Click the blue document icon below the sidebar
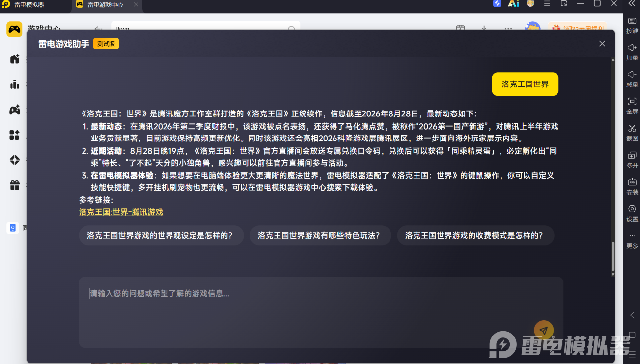640x364 pixels. pos(13,228)
